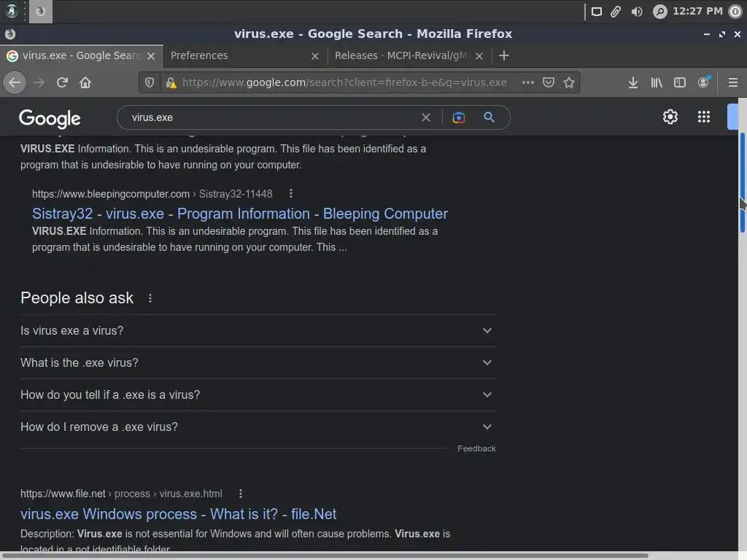Open a new browser tab
The width and height of the screenshot is (747, 560).
click(x=503, y=55)
